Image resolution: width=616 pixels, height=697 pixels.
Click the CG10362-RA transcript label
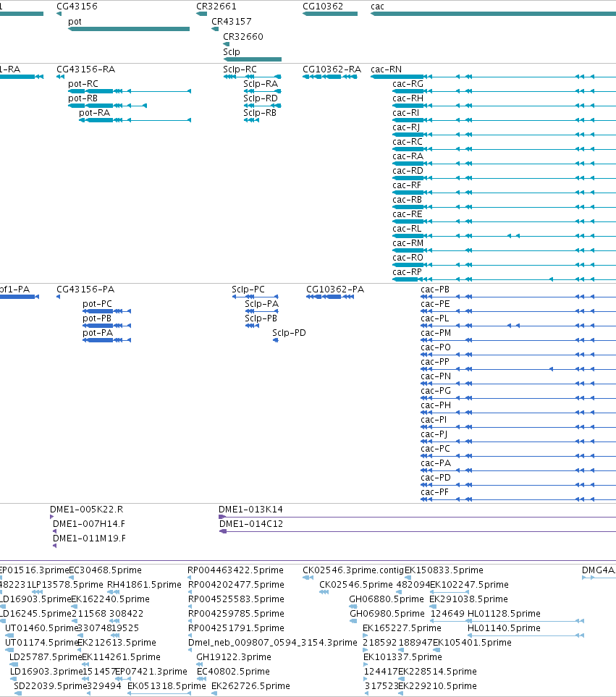pos(332,69)
